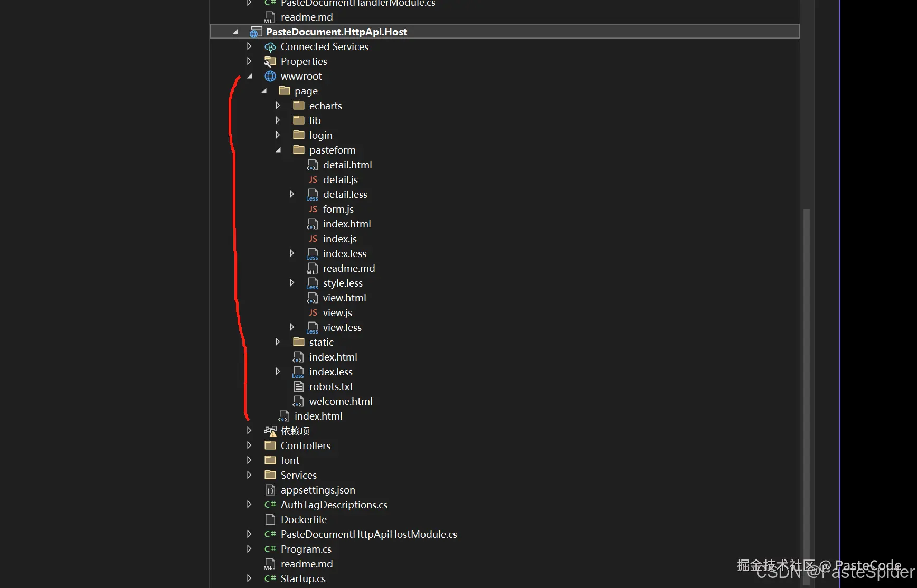Image resolution: width=917 pixels, height=588 pixels.
Task: Select readme.md above the PasteDocument.HttpApi.Host project
Action: [x=307, y=17]
